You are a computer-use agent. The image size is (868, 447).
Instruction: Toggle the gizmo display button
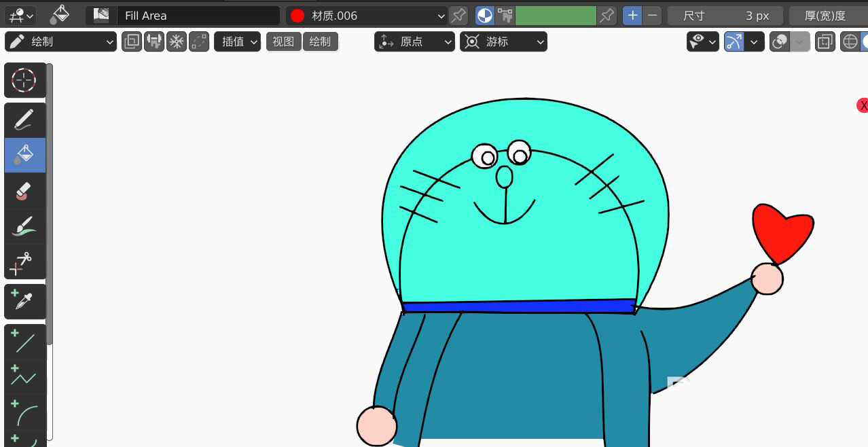[x=734, y=42]
